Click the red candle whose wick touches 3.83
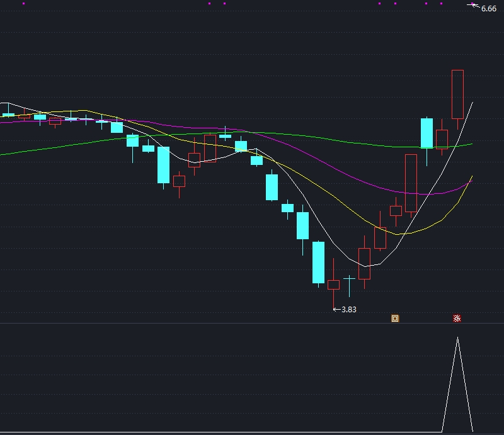This screenshot has width=504, height=435. (x=333, y=285)
